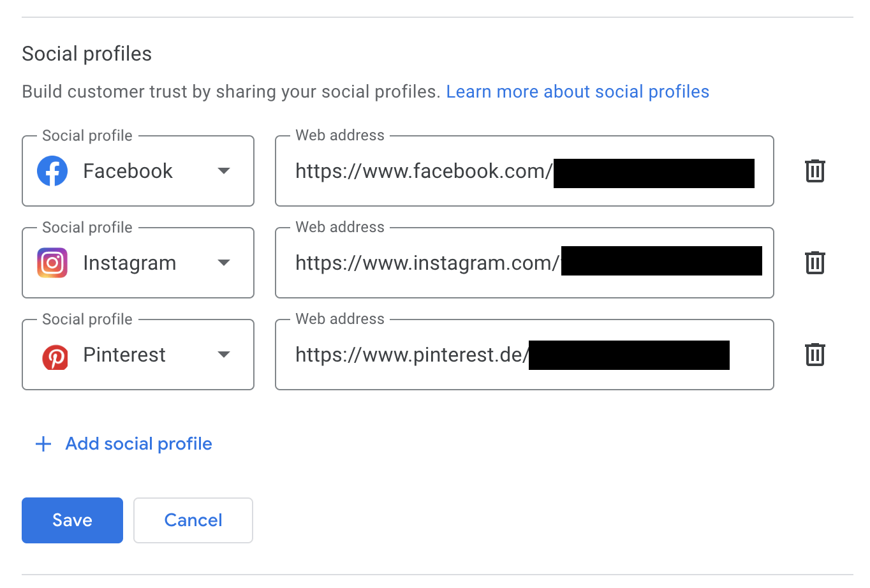Expand the Pinterest social profile selector

tap(224, 355)
